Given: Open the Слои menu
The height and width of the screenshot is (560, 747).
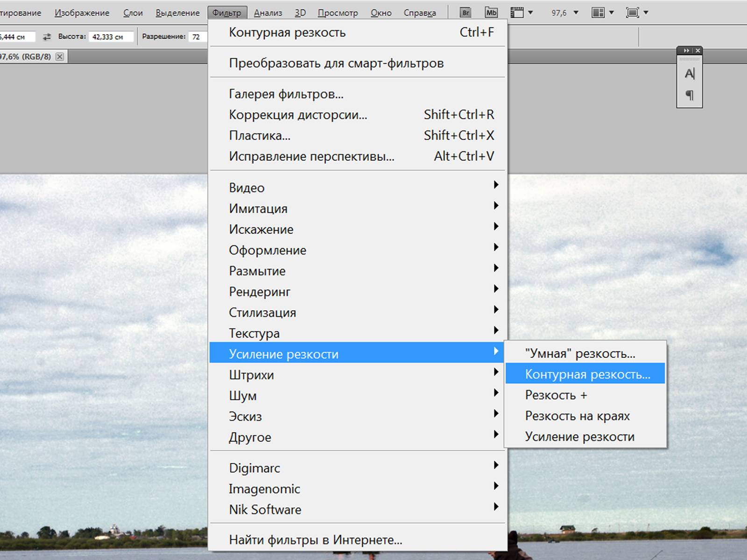Looking at the screenshot, I should [x=133, y=13].
